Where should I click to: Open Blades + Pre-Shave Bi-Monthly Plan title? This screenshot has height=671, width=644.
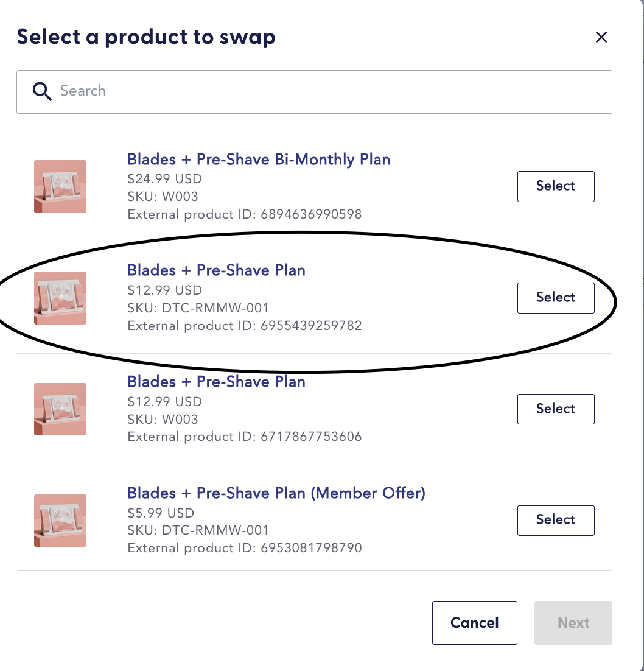click(x=259, y=160)
